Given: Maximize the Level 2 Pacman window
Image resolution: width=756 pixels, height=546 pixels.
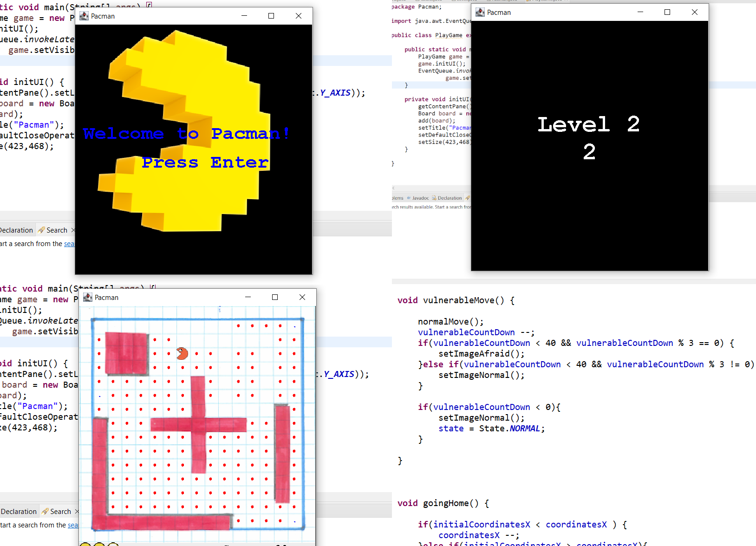Looking at the screenshot, I should 667,12.
